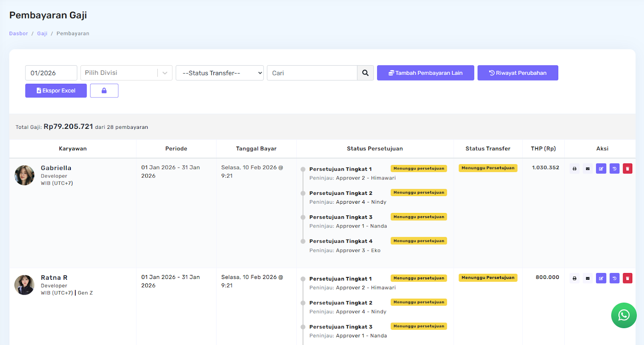Image resolution: width=644 pixels, height=345 pixels.
Task: Focus the Cari search field
Action: pyautogui.click(x=312, y=73)
